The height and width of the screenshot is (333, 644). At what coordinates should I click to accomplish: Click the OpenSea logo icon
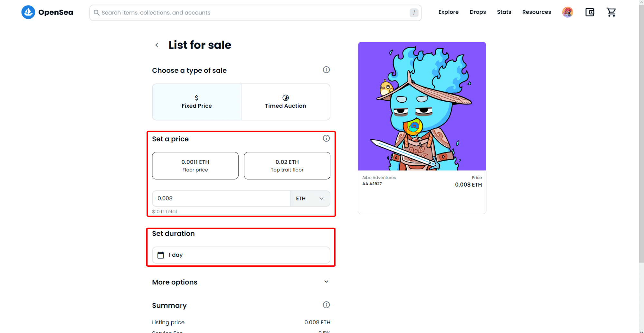point(28,12)
